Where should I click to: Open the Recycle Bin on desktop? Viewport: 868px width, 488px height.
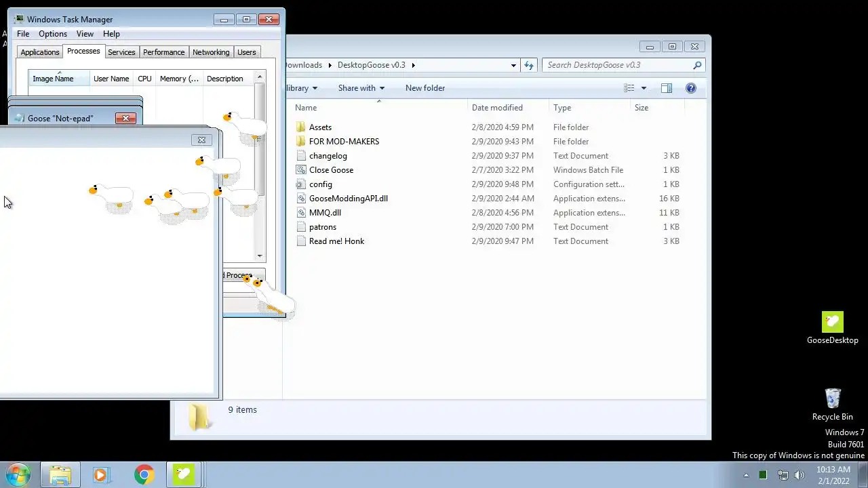pyautogui.click(x=832, y=405)
